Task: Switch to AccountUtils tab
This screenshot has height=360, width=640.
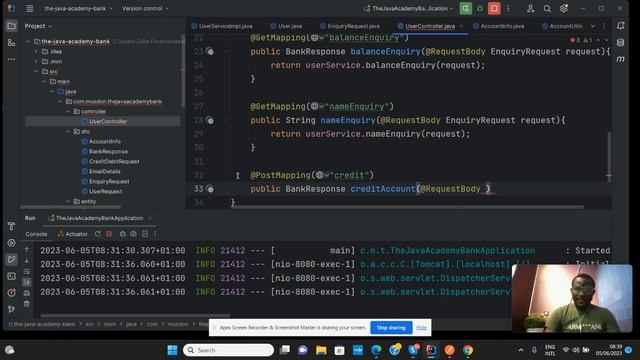Action: 562,26
